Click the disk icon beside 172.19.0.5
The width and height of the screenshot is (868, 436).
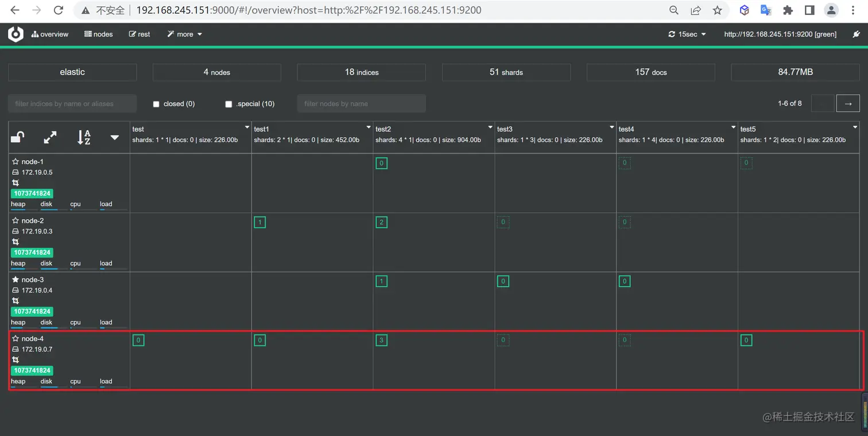pyautogui.click(x=15, y=173)
